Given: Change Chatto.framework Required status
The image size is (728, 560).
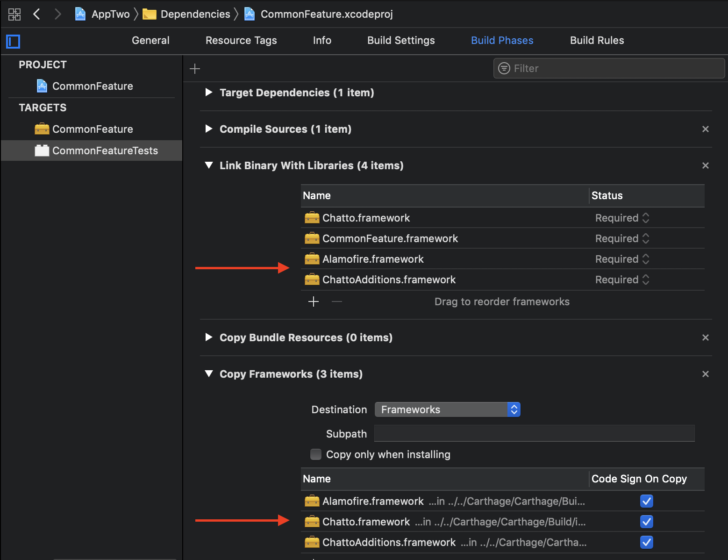Looking at the screenshot, I should click(622, 218).
